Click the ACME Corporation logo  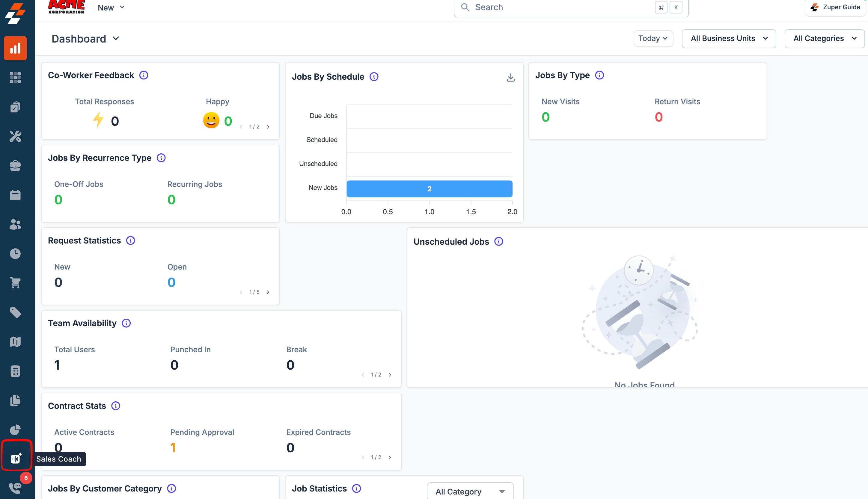tap(66, 7)
